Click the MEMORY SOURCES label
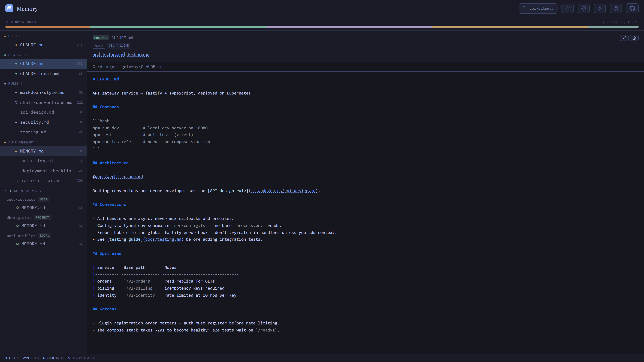Viewport: 644px width, 362px height. [x=20, y=22]
